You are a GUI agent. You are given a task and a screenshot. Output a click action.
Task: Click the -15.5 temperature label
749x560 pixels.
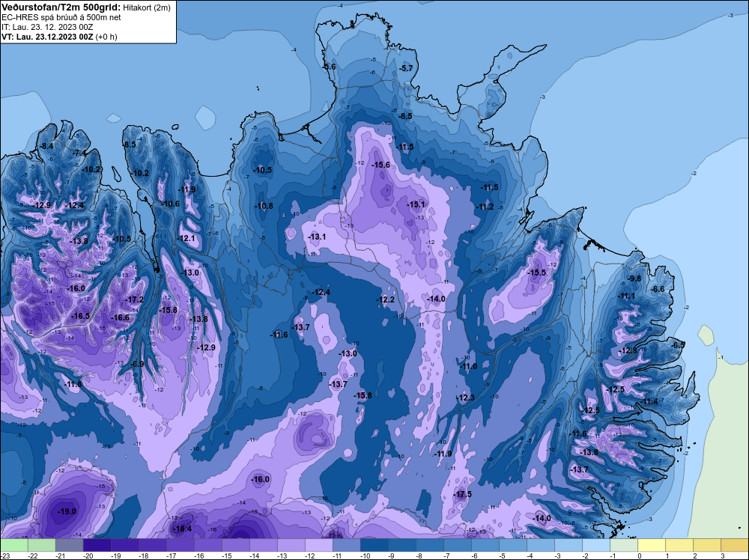click(x=536, y=273)
